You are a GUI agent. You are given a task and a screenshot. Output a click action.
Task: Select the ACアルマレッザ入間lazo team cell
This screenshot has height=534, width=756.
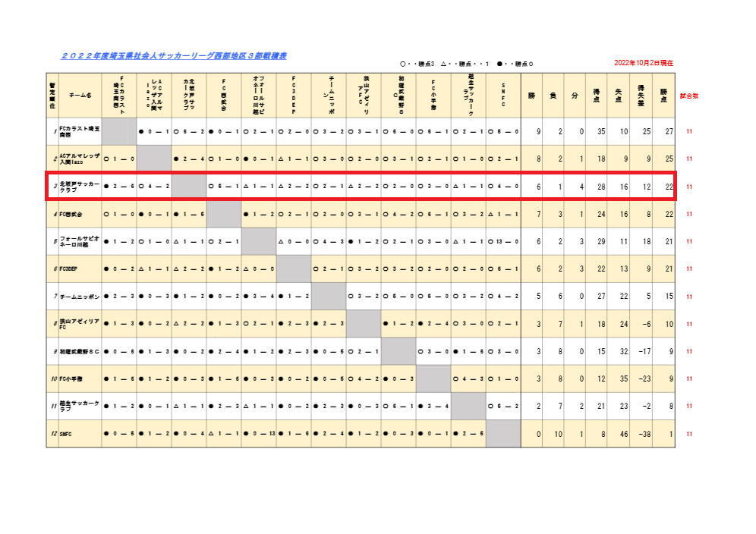[x=80, y=159]
